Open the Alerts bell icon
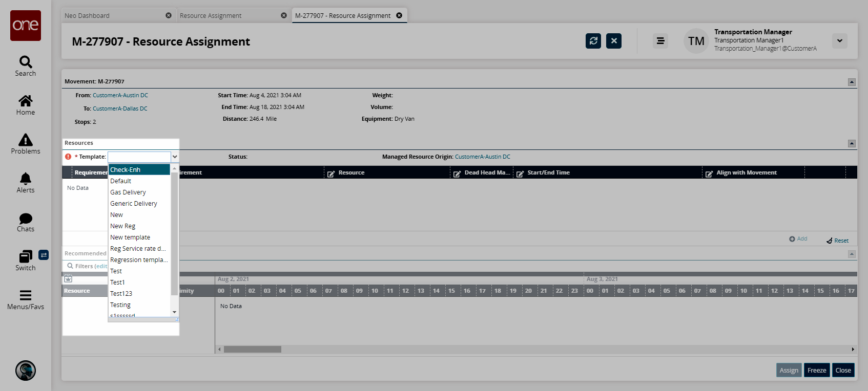 26,179
